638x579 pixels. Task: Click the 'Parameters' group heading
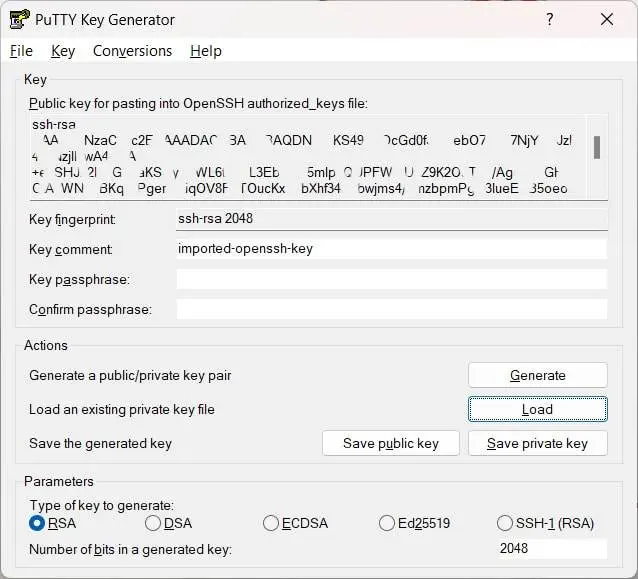[x=59, y=481]
